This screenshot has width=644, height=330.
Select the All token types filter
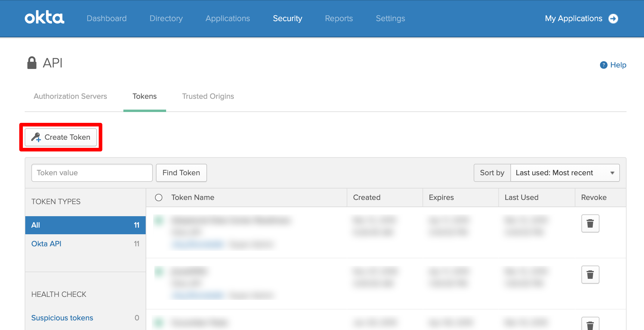click(85, 225)
